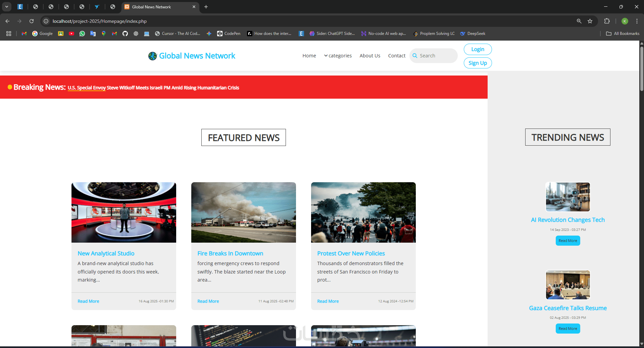Viewport: 644px width, 348px height.
Task: View site information icon in address bar
Action: click(46, 21)
